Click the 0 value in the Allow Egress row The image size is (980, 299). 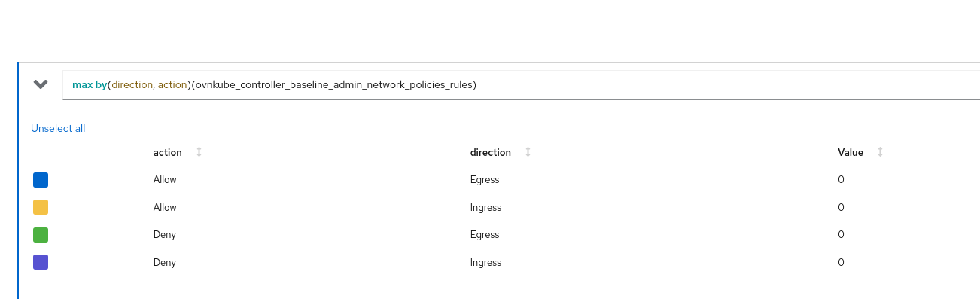click(x=841, y=180)
